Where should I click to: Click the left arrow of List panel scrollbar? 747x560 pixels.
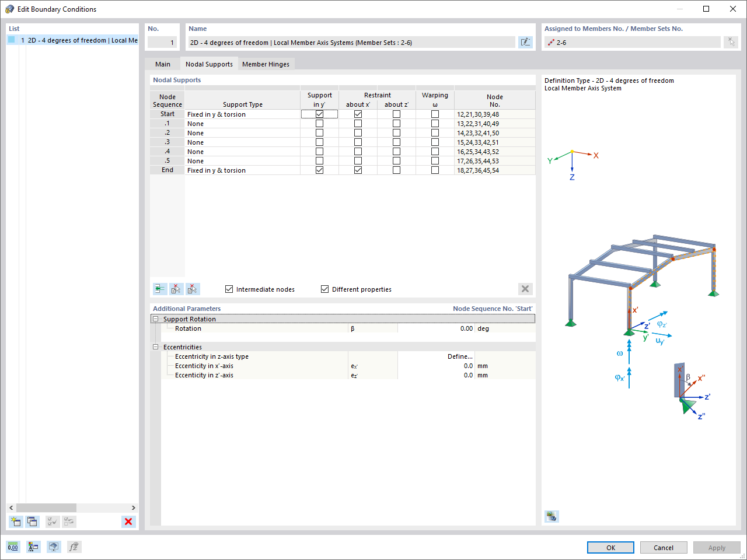[11, 508]
